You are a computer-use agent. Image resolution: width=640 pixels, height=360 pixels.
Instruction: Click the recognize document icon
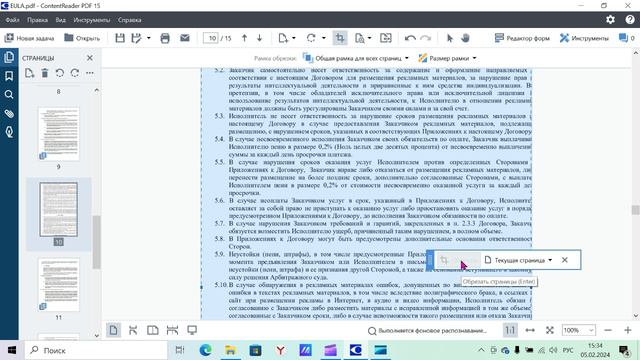360,38
